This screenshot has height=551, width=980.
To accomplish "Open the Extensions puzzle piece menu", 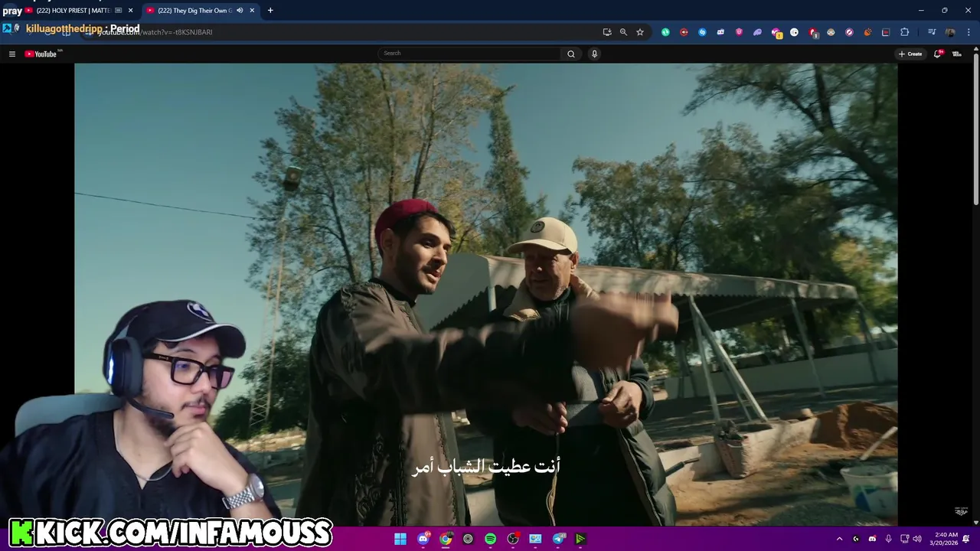I will point(905,32).
